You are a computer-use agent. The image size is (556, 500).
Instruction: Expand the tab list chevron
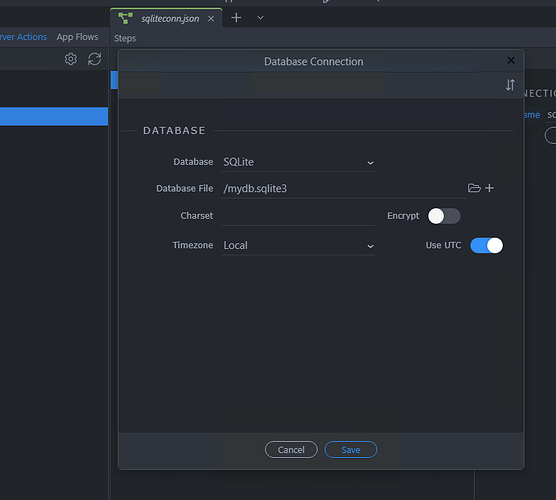[x=260, y=18]
